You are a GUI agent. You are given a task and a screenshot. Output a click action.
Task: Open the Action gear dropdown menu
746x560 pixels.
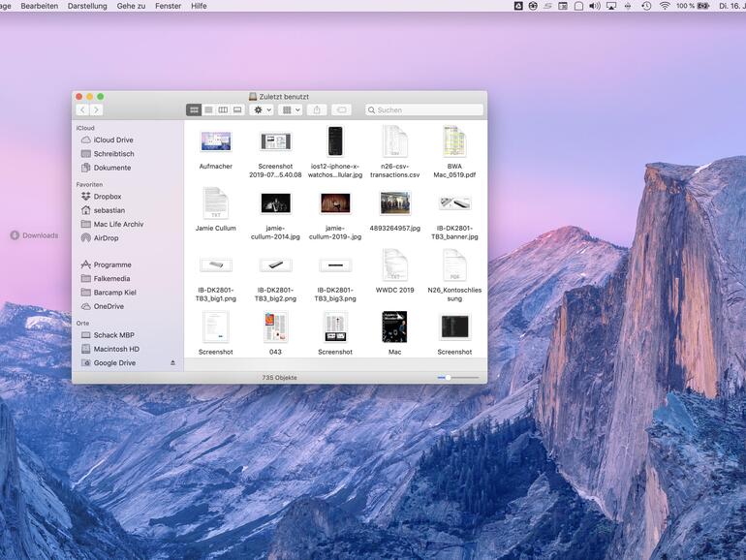[262, 110]
